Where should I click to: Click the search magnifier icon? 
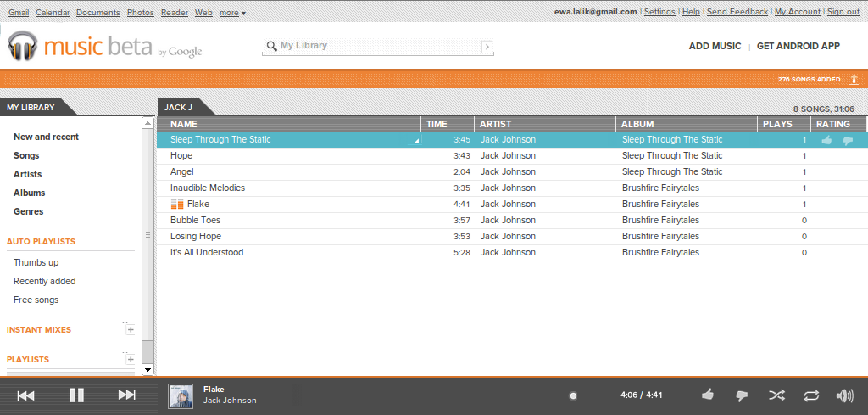click(x=271, y=46)
